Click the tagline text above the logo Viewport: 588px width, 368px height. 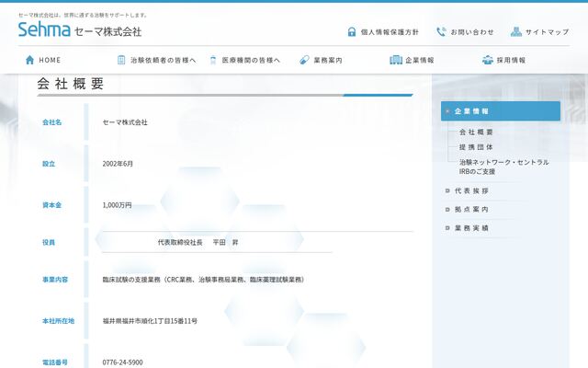click(x=83, y=15)
